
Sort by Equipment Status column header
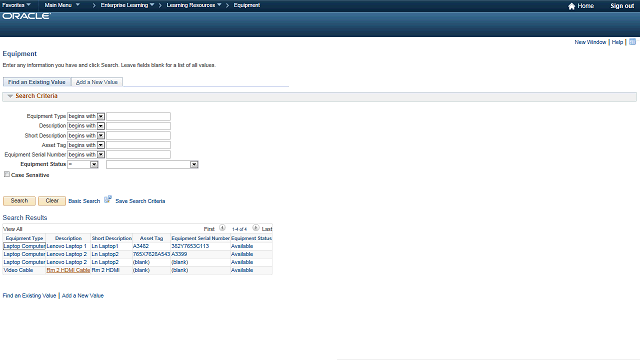tap(251, 238)
